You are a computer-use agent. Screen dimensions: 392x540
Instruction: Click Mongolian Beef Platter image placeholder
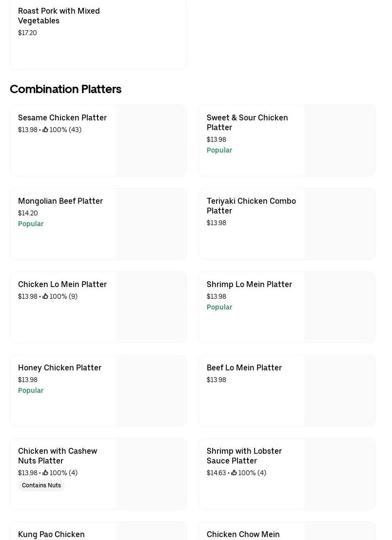pyautogui.click(x=151, y=224)
